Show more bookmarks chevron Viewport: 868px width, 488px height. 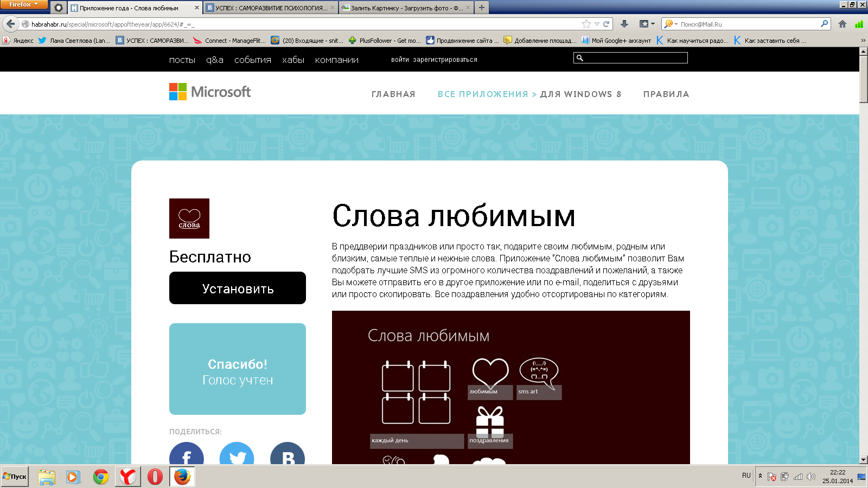tap(863, 41)
